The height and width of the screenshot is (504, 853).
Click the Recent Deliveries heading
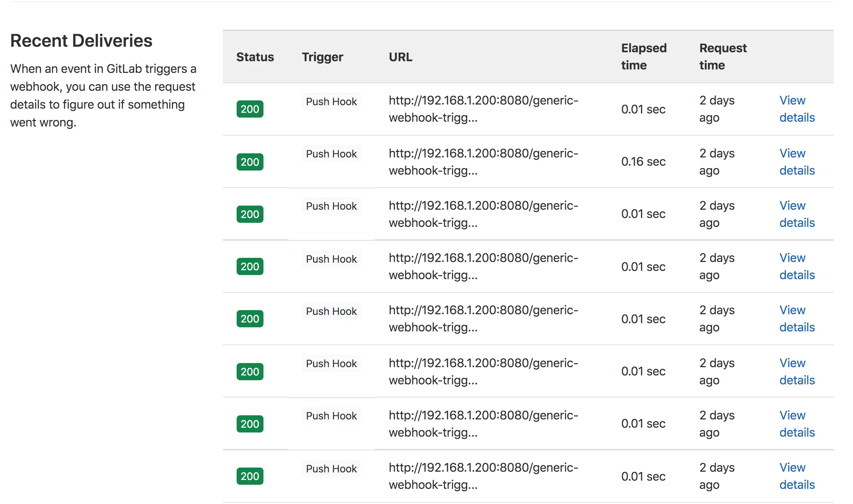coord(81,41)
